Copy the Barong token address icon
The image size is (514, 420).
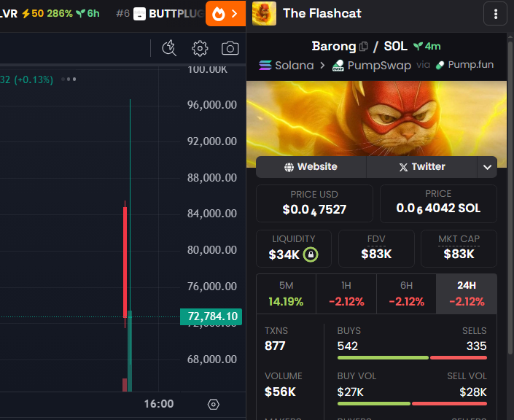coord(364,46)
